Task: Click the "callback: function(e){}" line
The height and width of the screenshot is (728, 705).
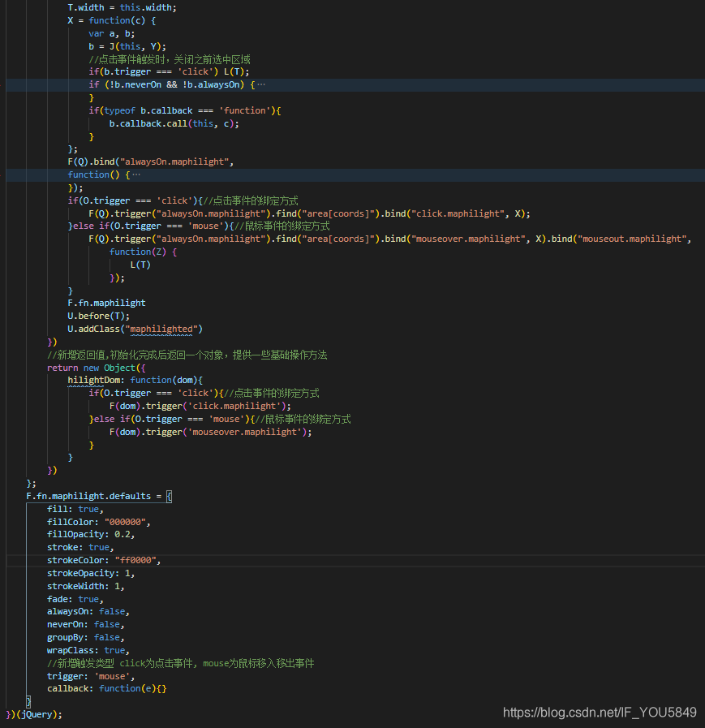Action: point(107,688)
